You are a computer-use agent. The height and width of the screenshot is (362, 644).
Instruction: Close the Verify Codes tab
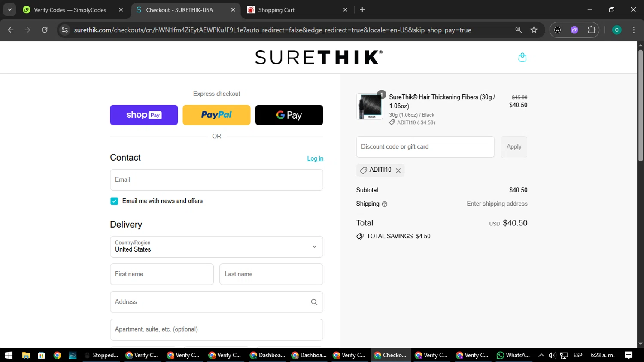pyautogui.click(x=121, y=10)
